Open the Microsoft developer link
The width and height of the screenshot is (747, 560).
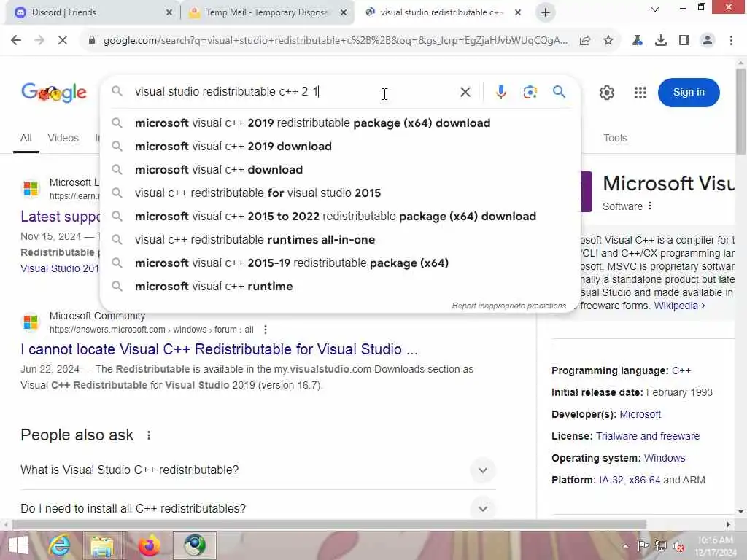(640, 415)
